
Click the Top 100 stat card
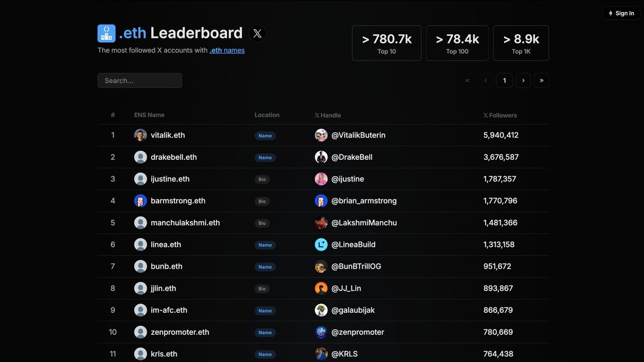click(x=457, y=43)
